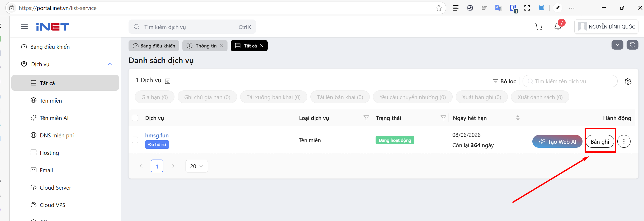
Task: Check the hmsg.fun row checkbox
Action: 135,140
